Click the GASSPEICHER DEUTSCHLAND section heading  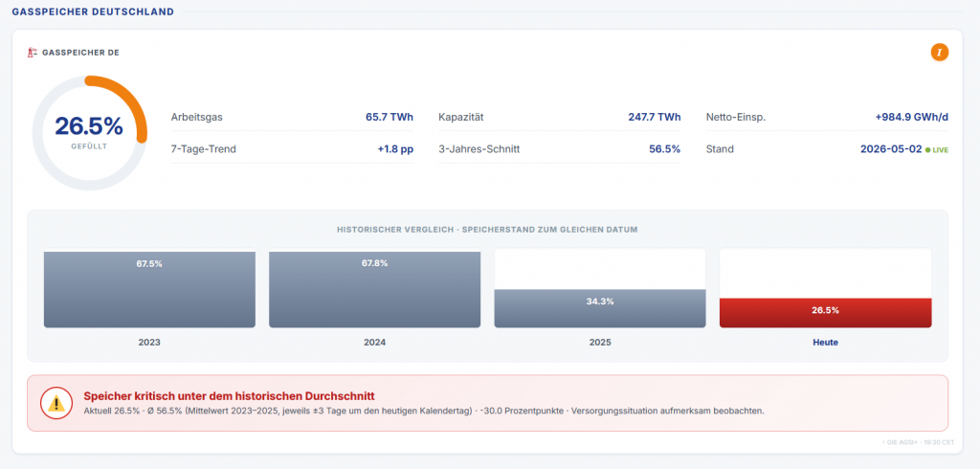[93, 11]
